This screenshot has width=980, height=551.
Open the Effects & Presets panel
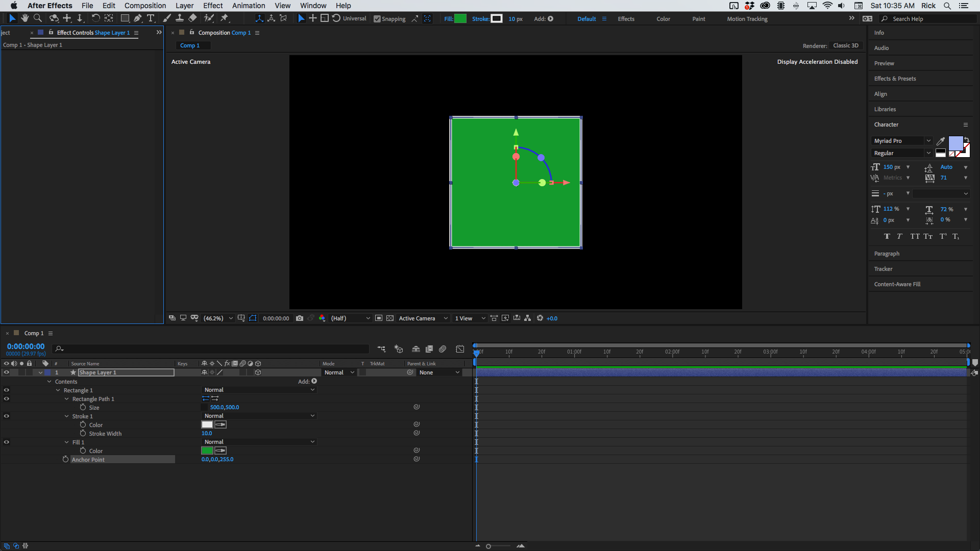(x=895, y=78)
